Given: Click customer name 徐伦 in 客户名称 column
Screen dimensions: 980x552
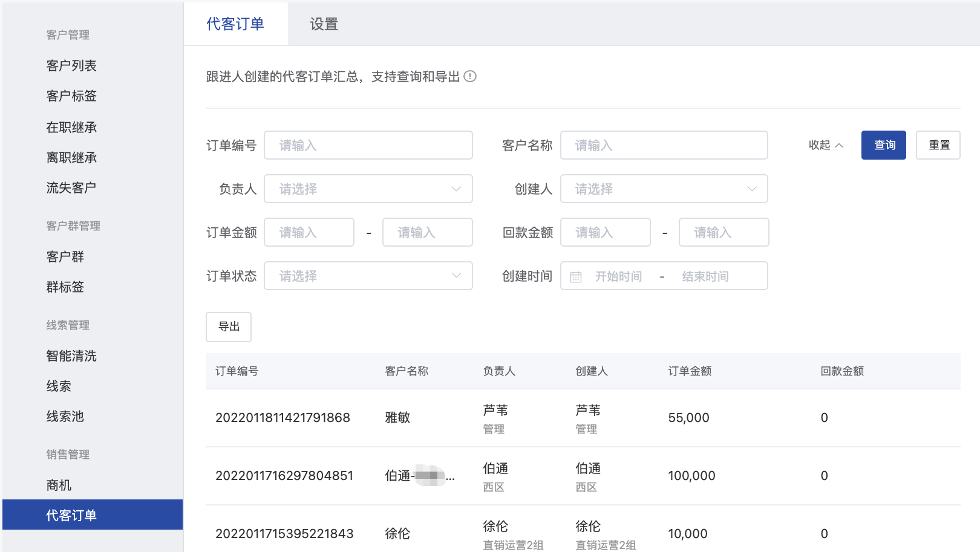Looking at the screenshot, I should pos(397,534).
